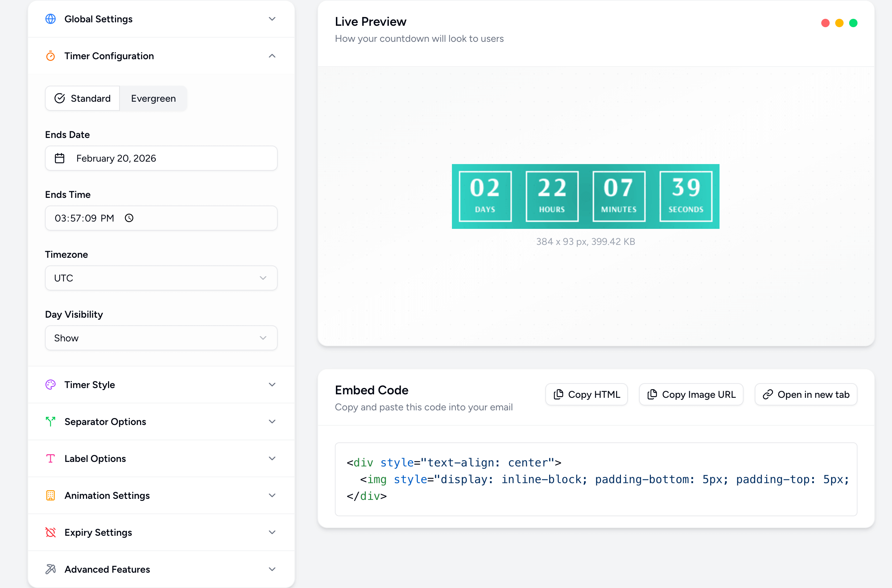Expand the Animation Settings section
This screenshot has height=588, width=892.
(272, 495)
